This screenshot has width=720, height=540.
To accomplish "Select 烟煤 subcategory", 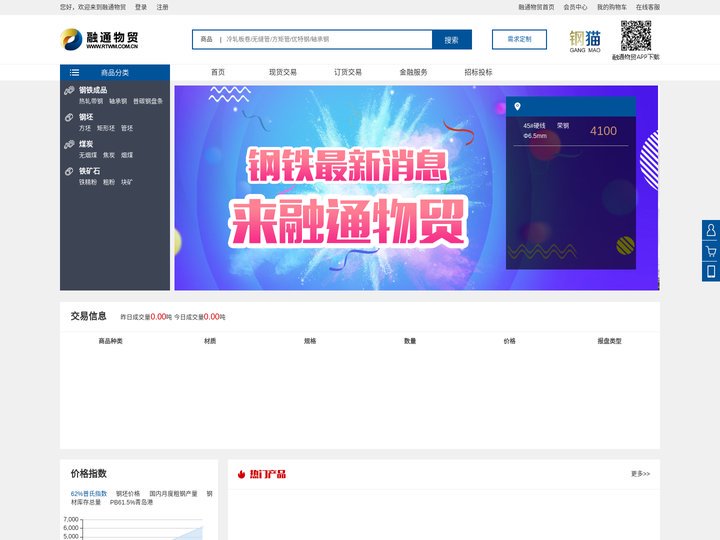I will point(127,155).
